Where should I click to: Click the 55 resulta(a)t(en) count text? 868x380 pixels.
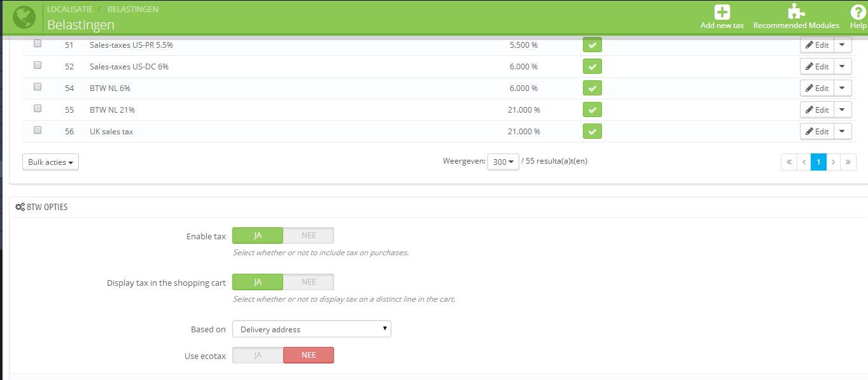pos(557,161)
